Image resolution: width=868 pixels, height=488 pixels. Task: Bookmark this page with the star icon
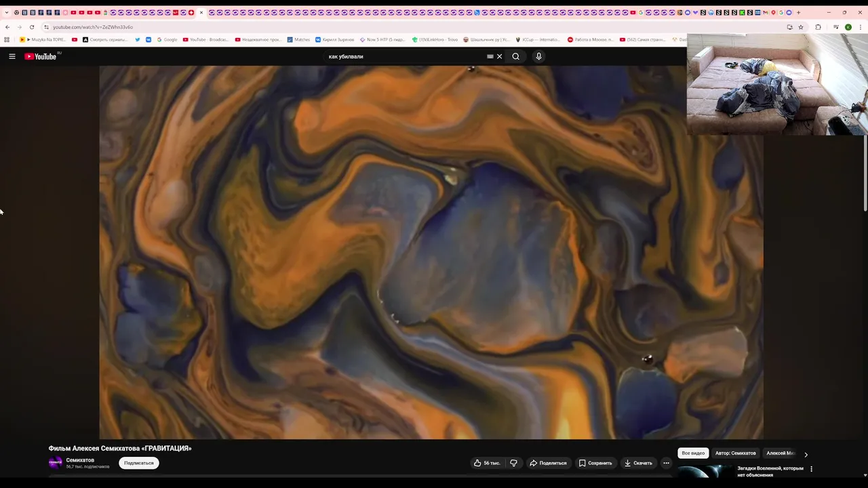(801, 27)
